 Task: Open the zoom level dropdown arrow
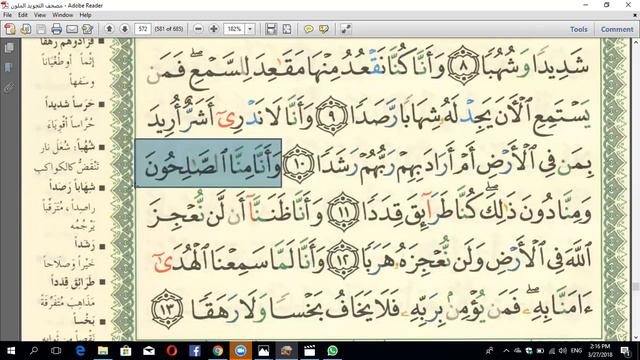pos(250,29)
